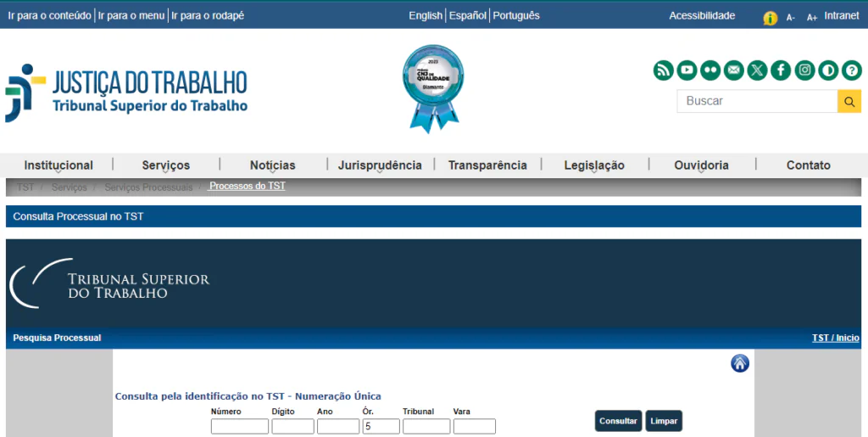Switch language to Español
This screenshot has height=437, width=868.
point(468,15)
